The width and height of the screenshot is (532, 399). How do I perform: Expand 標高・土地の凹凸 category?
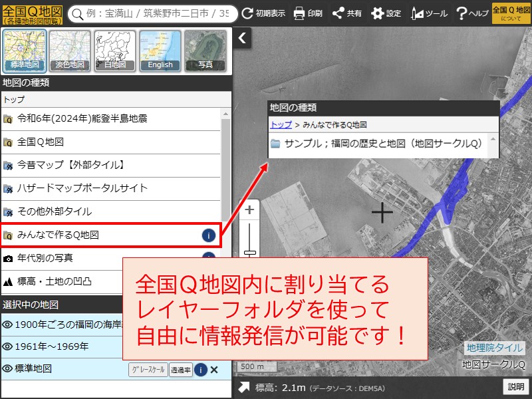click(x=55, y=281)
